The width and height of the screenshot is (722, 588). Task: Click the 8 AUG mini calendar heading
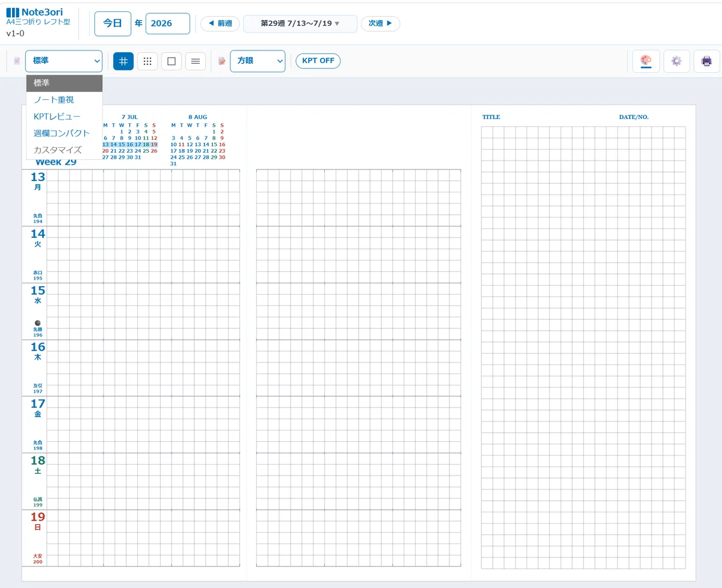tap(198, 117)
